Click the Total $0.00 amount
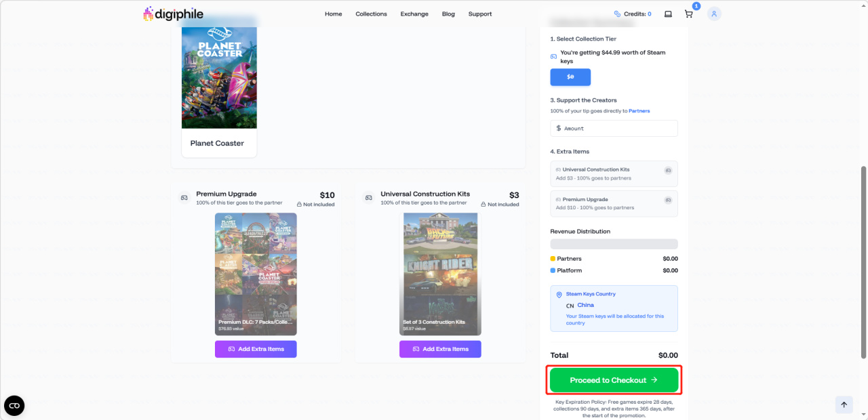Viewport: 868px width, 420px height. 668,355
